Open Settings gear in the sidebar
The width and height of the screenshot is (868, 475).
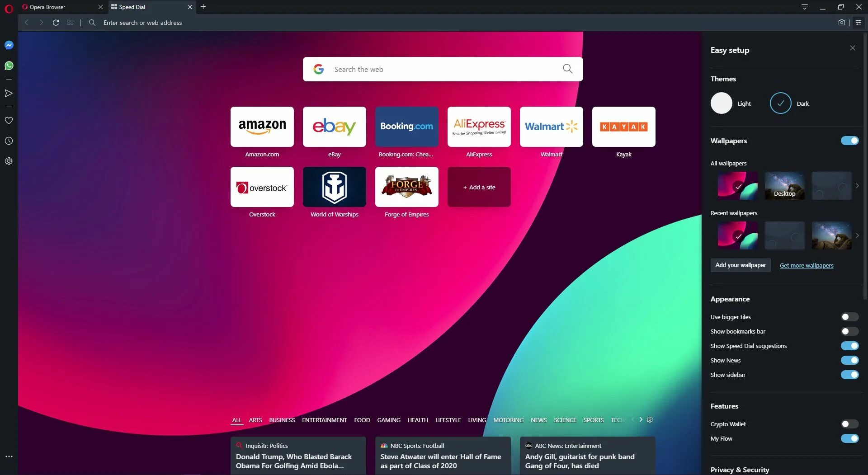click(9, 161)
